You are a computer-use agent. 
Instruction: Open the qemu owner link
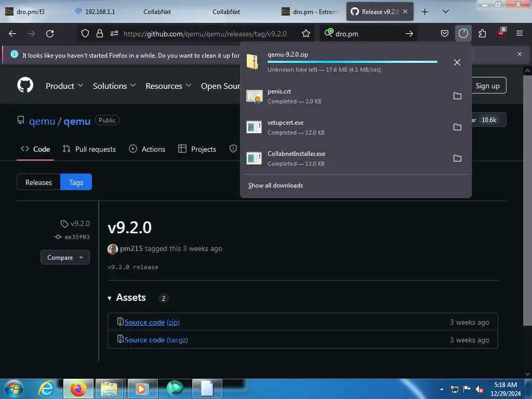point(42,121)
